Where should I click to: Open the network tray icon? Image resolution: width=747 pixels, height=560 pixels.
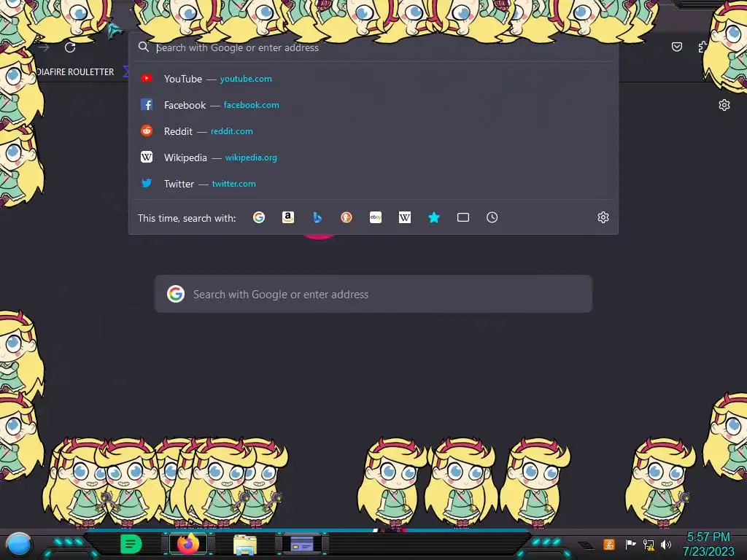pos(649,545)
